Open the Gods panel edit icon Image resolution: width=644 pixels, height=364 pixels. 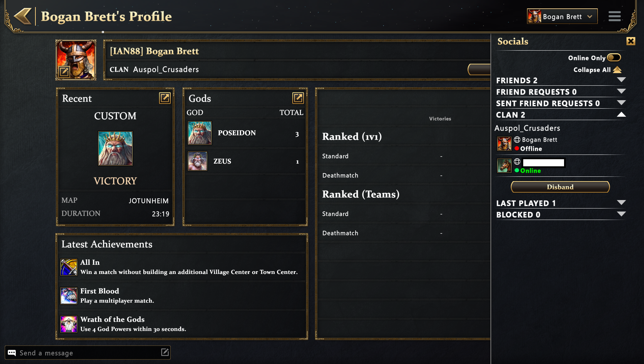[298, 98]
